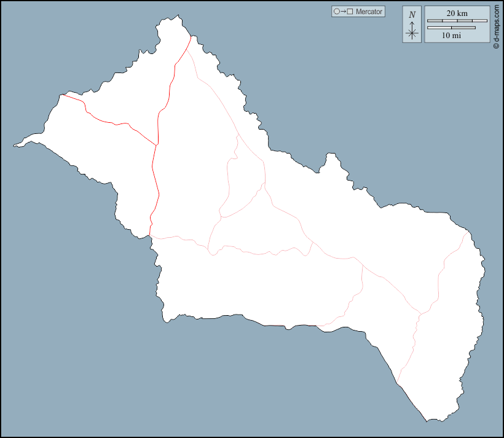Screen dimensions: 504x438
Task: Click the circle icon in the Mercator box
Action: [x=336, y=12]
